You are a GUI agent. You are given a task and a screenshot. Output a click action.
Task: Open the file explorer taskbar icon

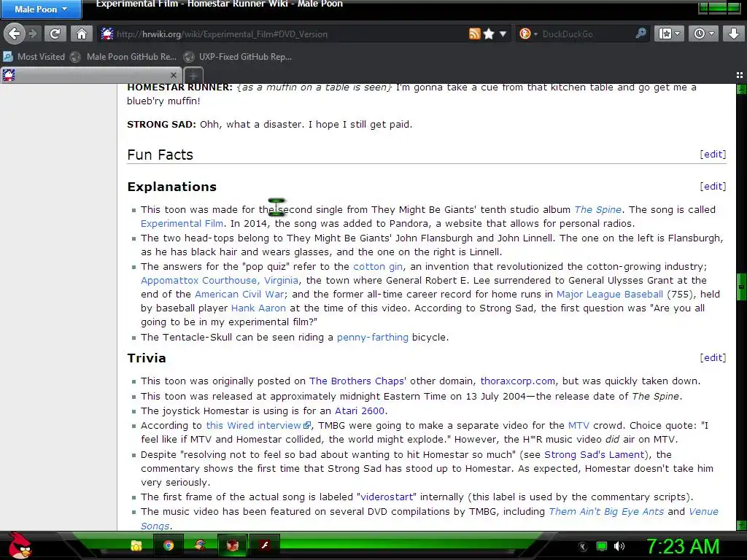136,545
